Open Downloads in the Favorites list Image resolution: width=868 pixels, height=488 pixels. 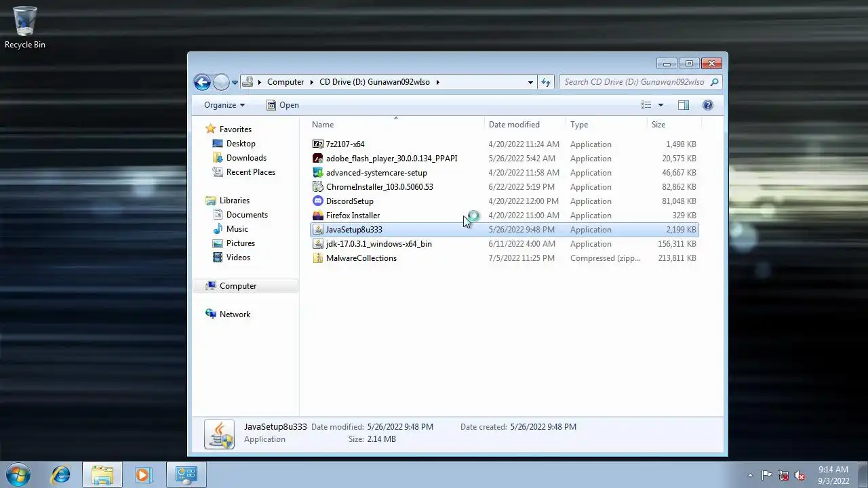click(x=246, y=158)
